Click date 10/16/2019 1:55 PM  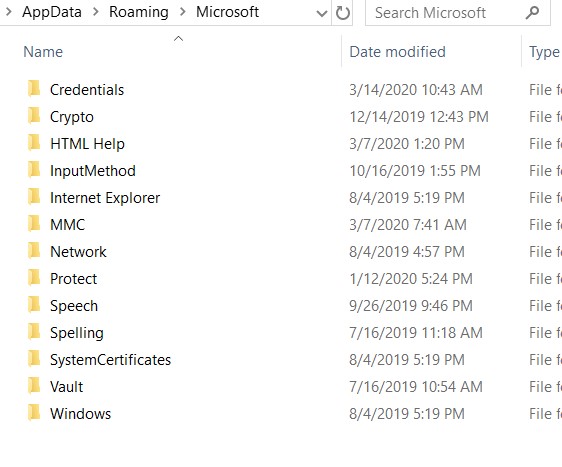415,171
